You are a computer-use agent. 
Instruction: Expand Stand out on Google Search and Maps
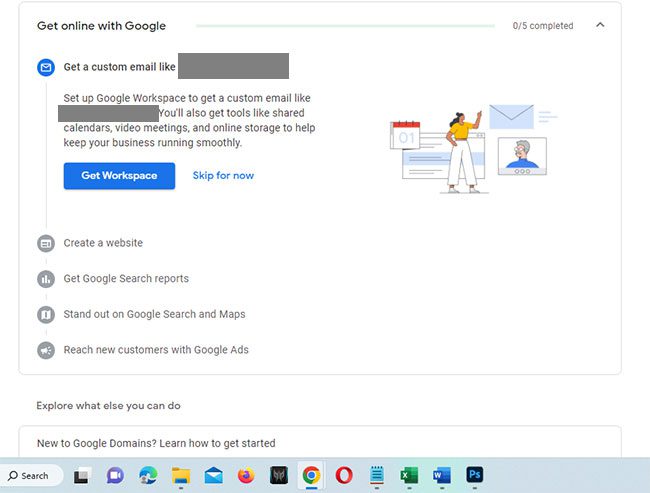click(x=154, y=314)
